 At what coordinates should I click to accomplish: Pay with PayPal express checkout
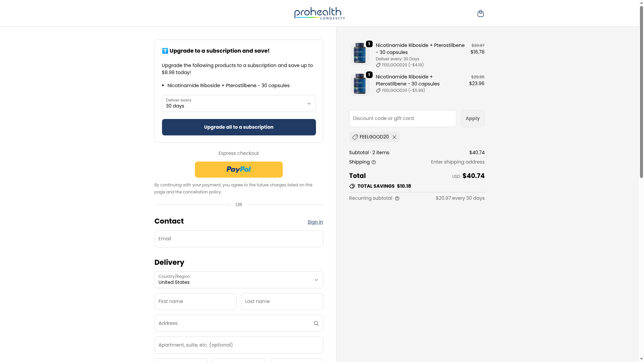[x=238, y=170]
